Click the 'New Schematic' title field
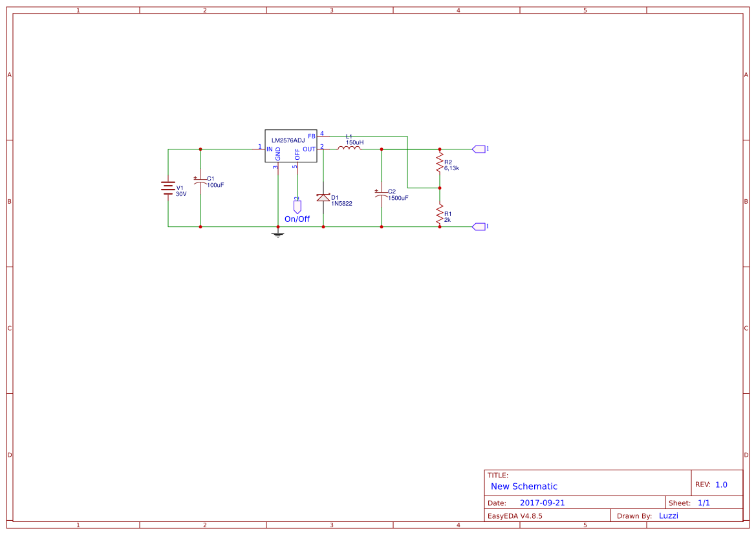 click(x=524, y=486)
